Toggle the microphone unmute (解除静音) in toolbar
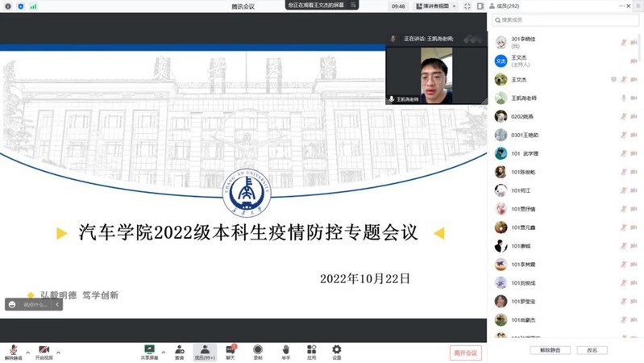This screenshot has width=644, height=363. click(x=13, y=351)
